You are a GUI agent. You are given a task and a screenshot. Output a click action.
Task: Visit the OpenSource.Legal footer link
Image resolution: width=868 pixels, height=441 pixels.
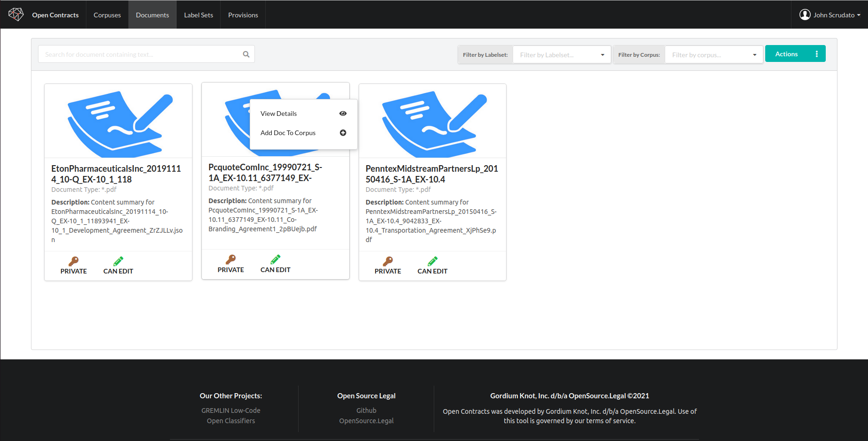pyautogui.click(x=366, y=421)
